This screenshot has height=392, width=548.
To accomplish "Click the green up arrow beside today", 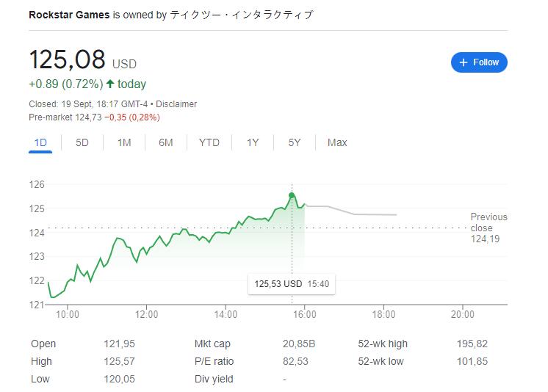I will tap(110, 84).
